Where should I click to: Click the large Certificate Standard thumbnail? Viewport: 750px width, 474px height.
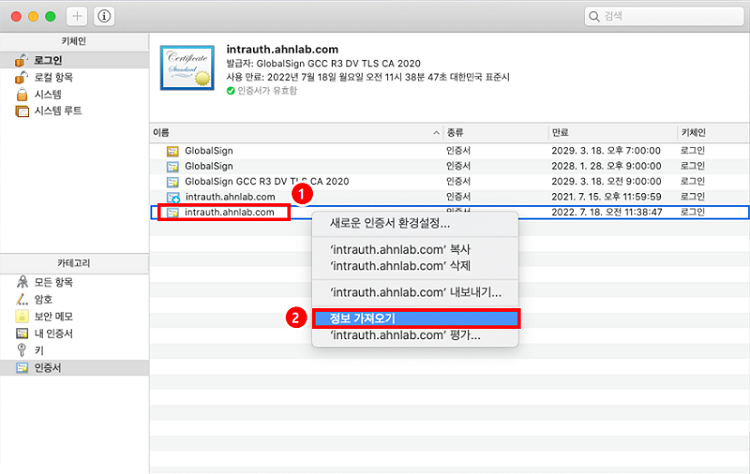187,68
